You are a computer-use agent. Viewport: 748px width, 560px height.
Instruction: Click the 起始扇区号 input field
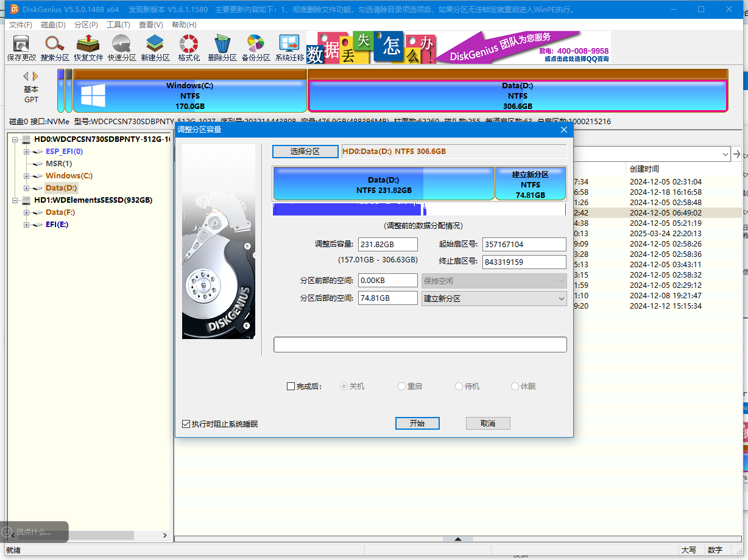(x=524, y=244)
